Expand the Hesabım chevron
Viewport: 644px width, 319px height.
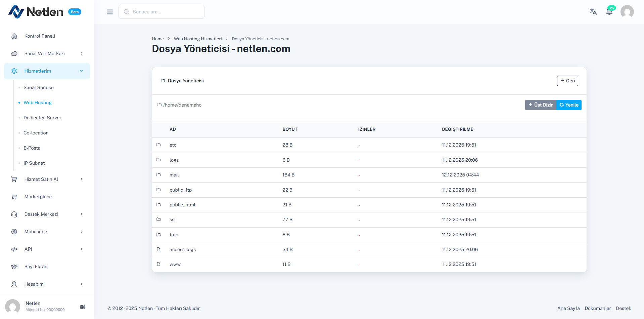(x=82, y=284)
